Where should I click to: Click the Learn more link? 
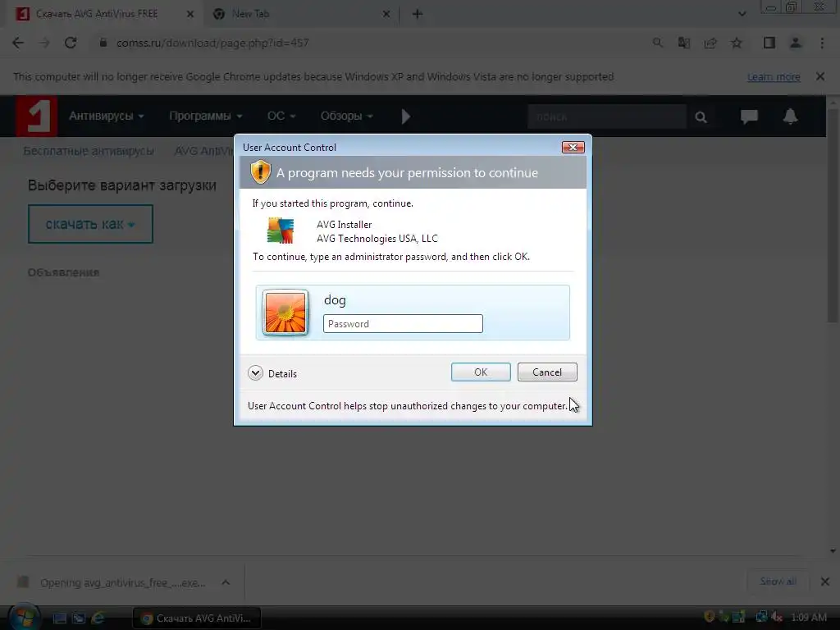point(774,76)
